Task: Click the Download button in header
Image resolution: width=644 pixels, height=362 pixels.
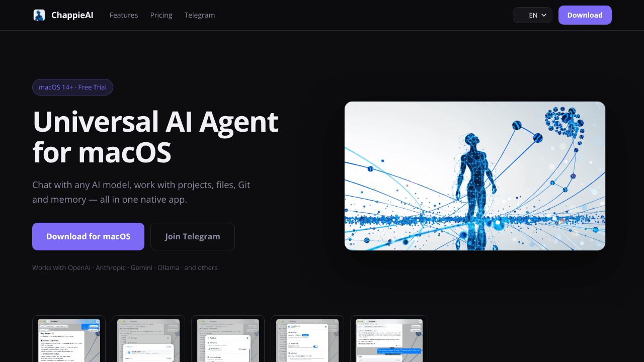Action: (x=585, y=15)
